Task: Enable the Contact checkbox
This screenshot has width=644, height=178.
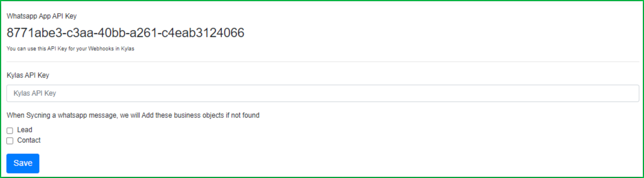Action: (10, 141)
